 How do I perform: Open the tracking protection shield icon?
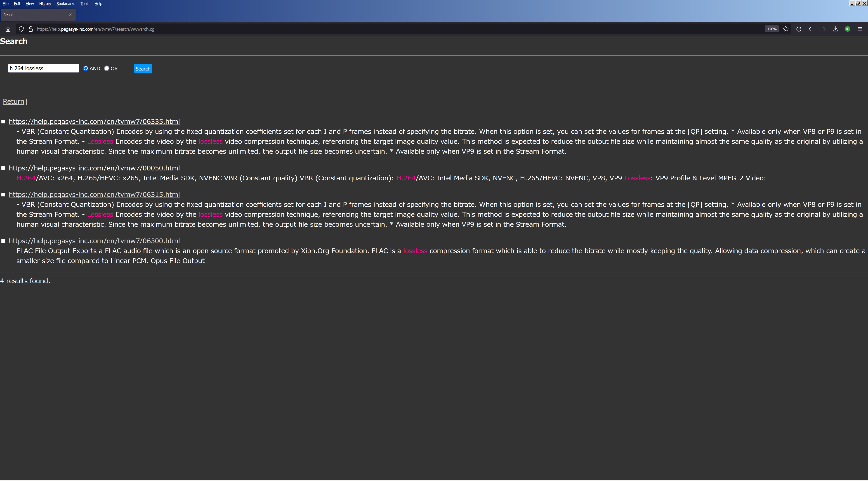[x=21, y=29]
